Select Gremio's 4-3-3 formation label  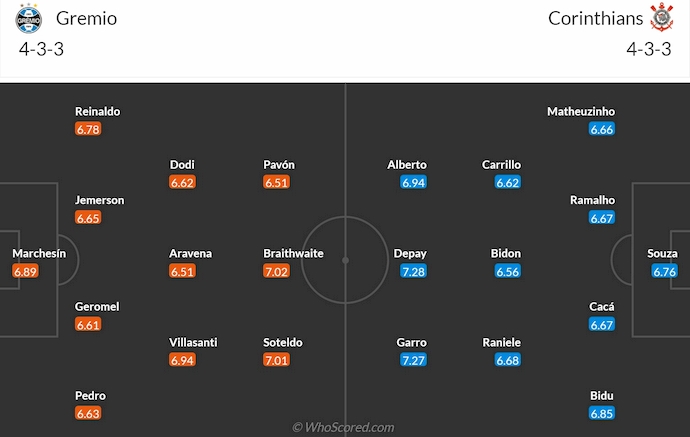click(40, 48)
